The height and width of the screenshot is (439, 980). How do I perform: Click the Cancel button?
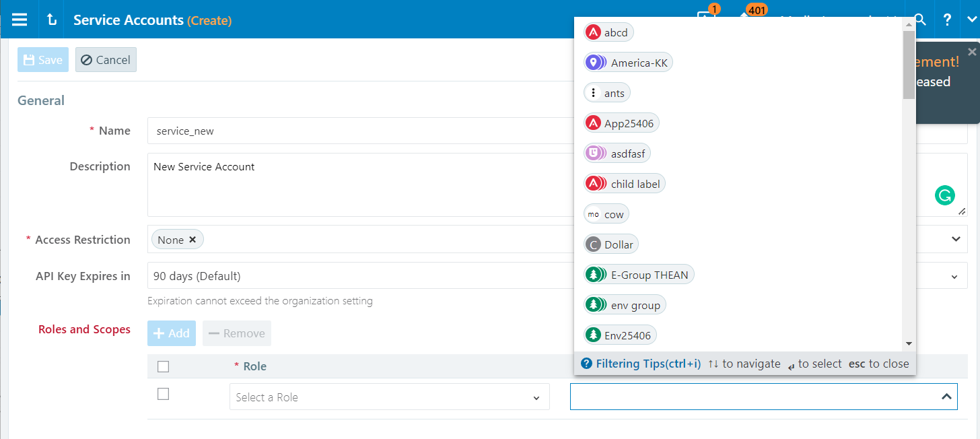(x=106, y=59)
